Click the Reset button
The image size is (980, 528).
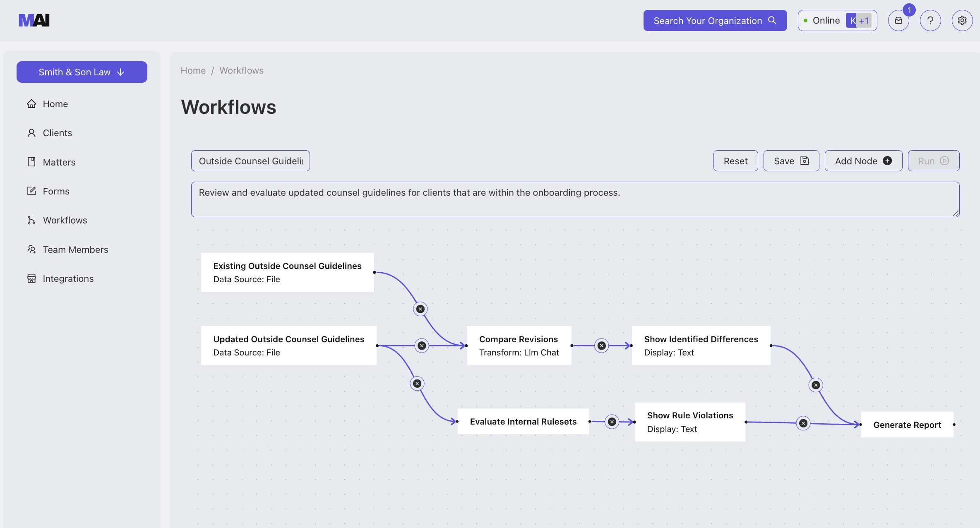[x=735, y=161]
